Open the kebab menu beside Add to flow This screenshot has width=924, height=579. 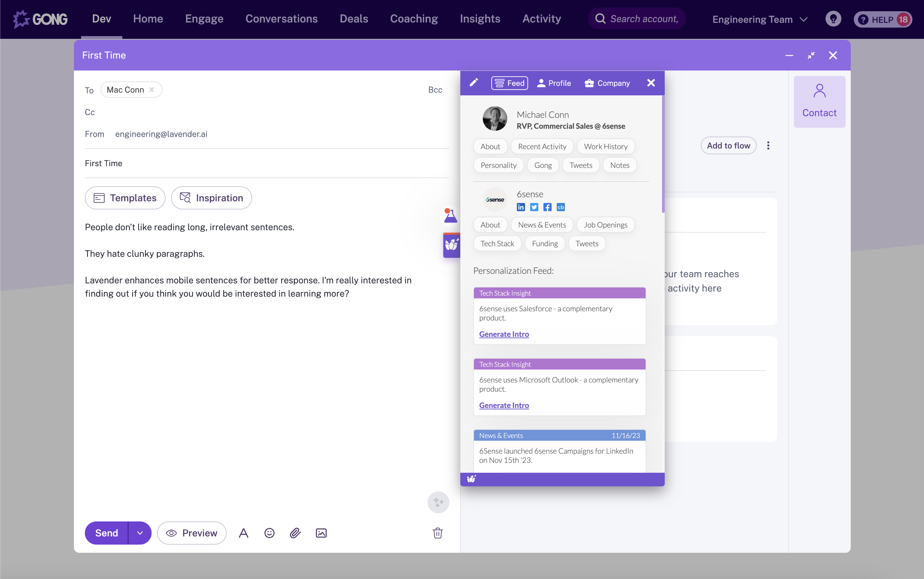pyautogui.click(x=769, y=145)
